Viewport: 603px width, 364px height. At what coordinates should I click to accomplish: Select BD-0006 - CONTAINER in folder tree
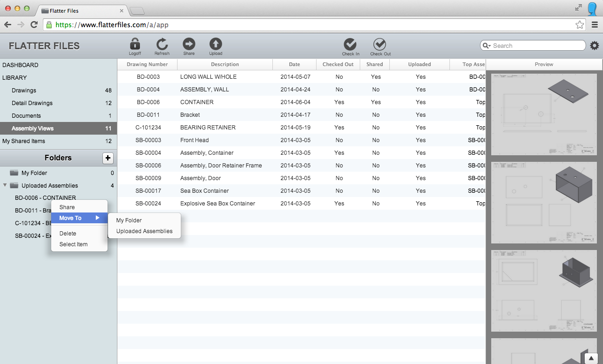tap(46, 198)
